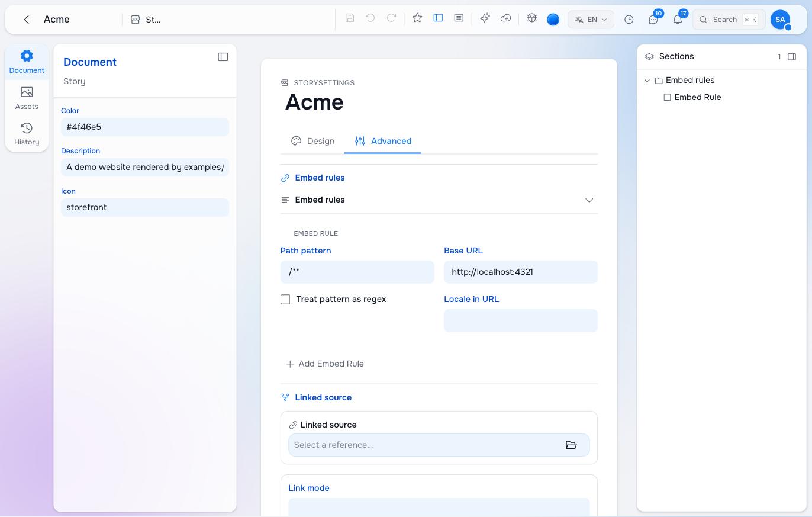Open the History sidebar item
The image size is (812, 517).
pyautogui.click(x=27, y=134)
